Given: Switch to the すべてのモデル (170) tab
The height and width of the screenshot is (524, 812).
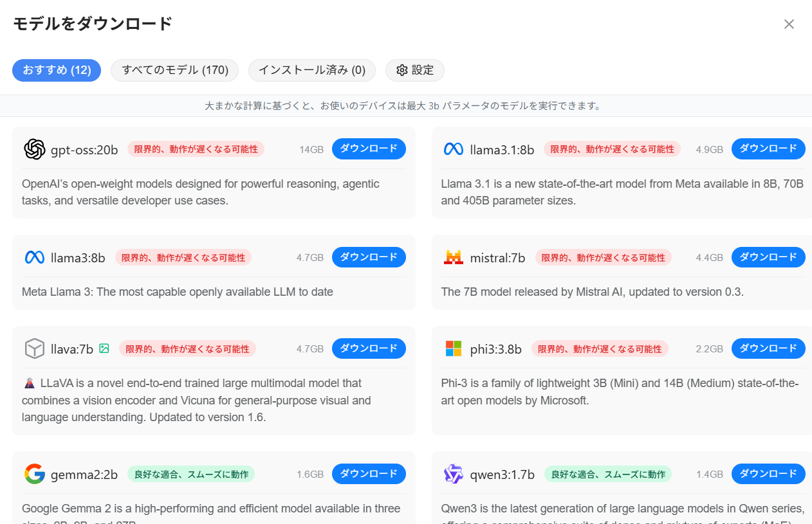Looking at the screenshot, I should (174, 70).
